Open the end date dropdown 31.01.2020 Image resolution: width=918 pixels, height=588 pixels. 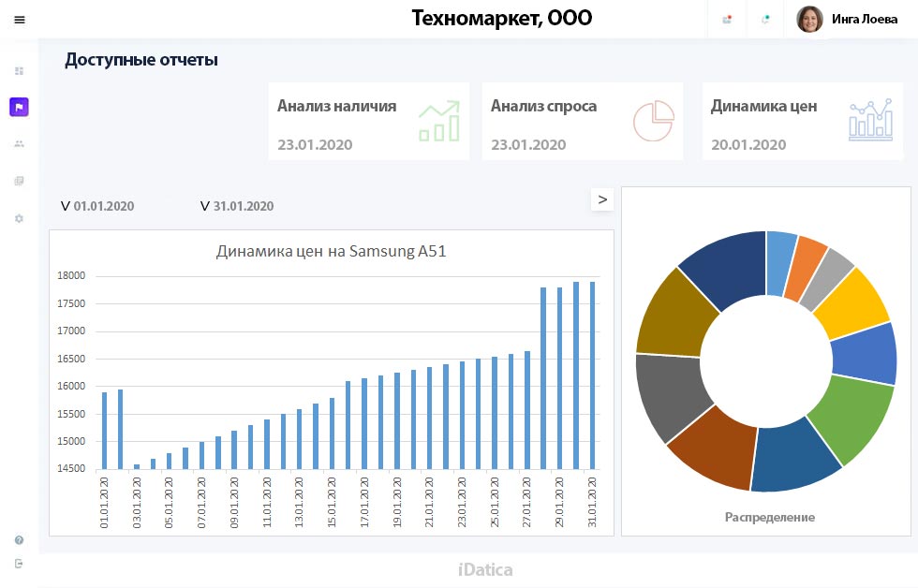click(237, 206)
